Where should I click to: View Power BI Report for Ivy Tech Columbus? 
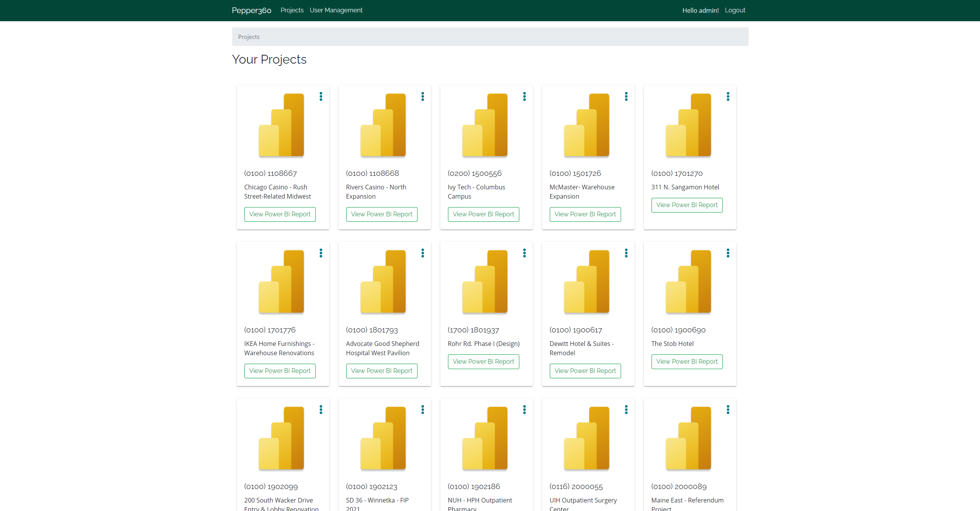click(x=483, y=214)
